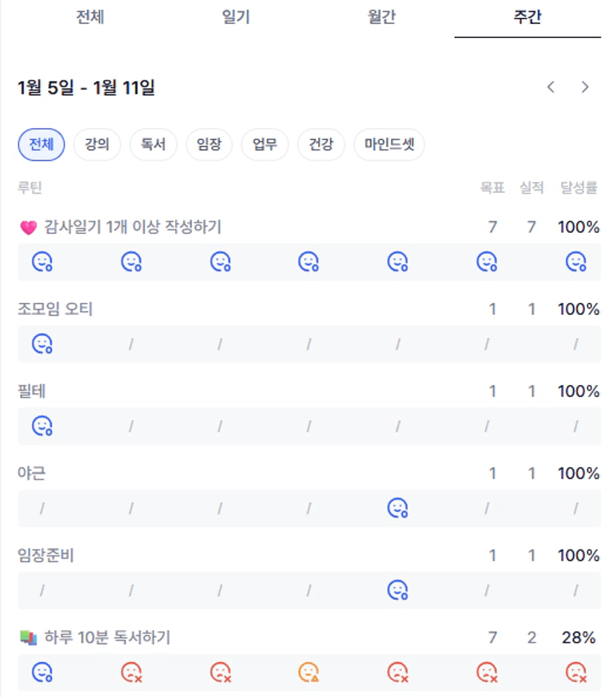Click the smiley icon under 조모임 오티

coord(42,344)
